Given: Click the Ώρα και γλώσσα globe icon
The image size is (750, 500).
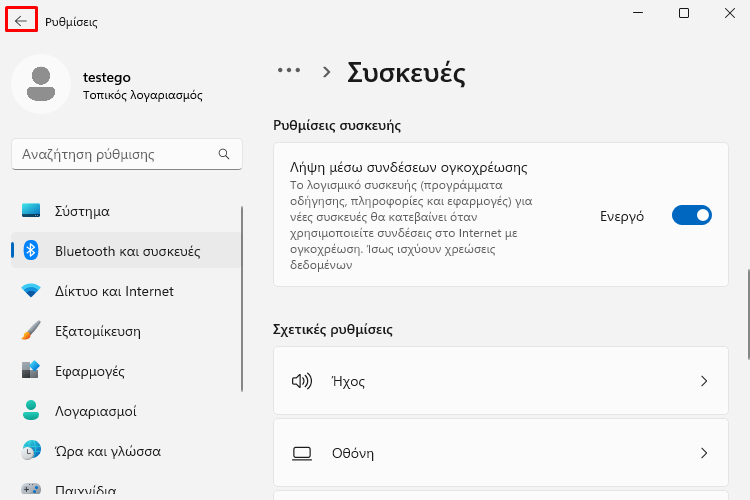Looking at the screenshot, I should click(31, 450).
